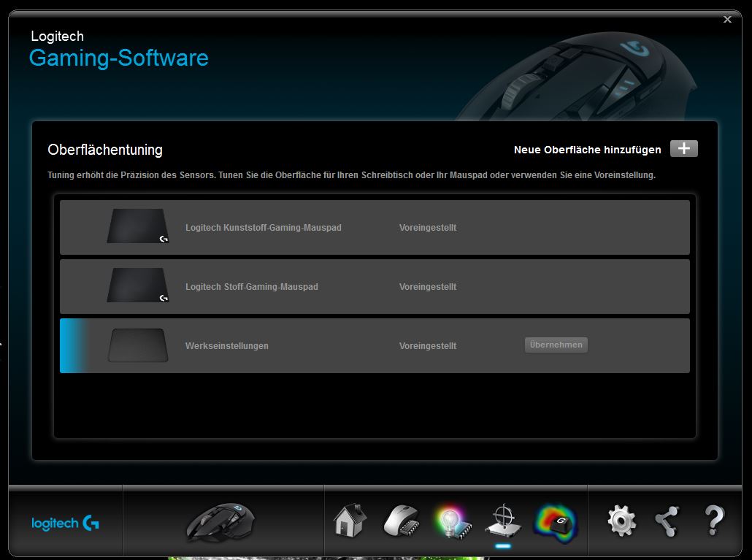Image resolution: width=752 pixels, height=560 pixels.
Task: Select the surface tuning crosshair icon
Action: click(x=502, y=521)
